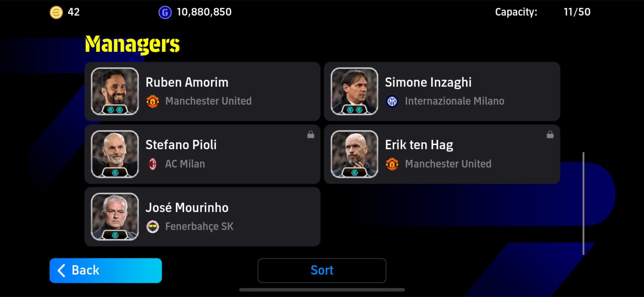Open the Erik ten Hag manager entry
This screenshot has width=644, height=297.
click(x=442, y=154)
